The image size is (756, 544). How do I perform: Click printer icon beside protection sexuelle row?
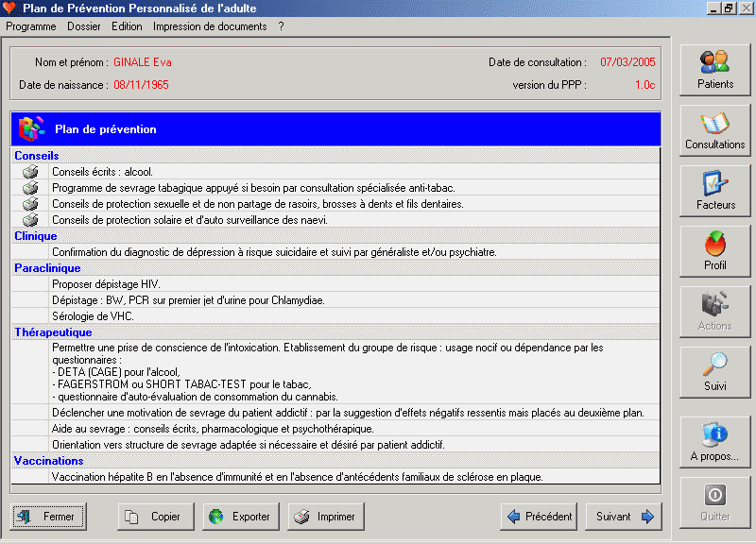coord(30,204)
